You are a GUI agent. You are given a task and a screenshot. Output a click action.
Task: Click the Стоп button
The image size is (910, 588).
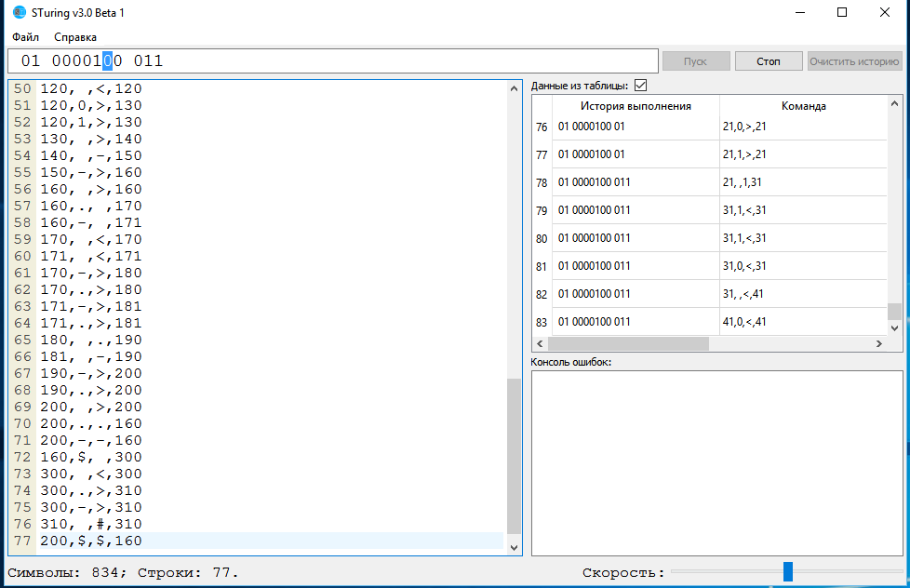click(769, 61)
